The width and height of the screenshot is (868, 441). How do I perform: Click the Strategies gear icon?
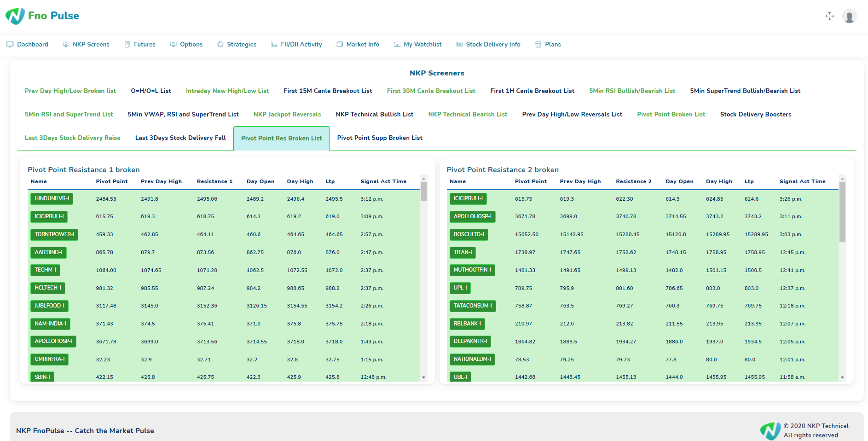(220, 45)
